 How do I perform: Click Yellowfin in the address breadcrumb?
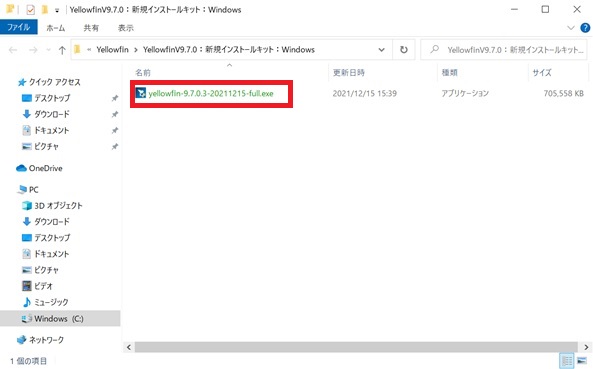point(112,50)
